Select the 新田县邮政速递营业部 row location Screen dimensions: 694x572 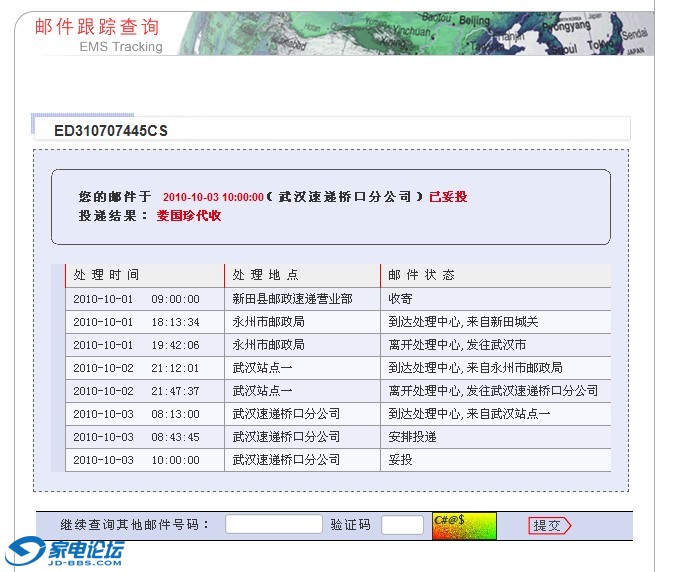coord(292,299)
